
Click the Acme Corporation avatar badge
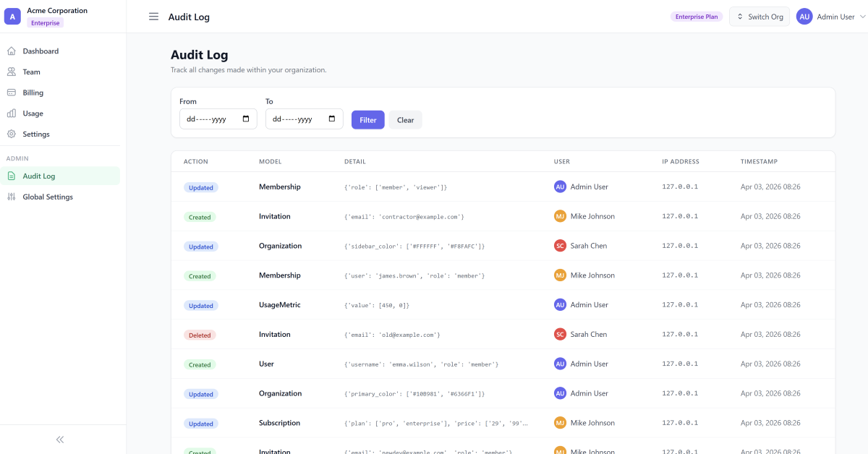(x=12, y=15)
